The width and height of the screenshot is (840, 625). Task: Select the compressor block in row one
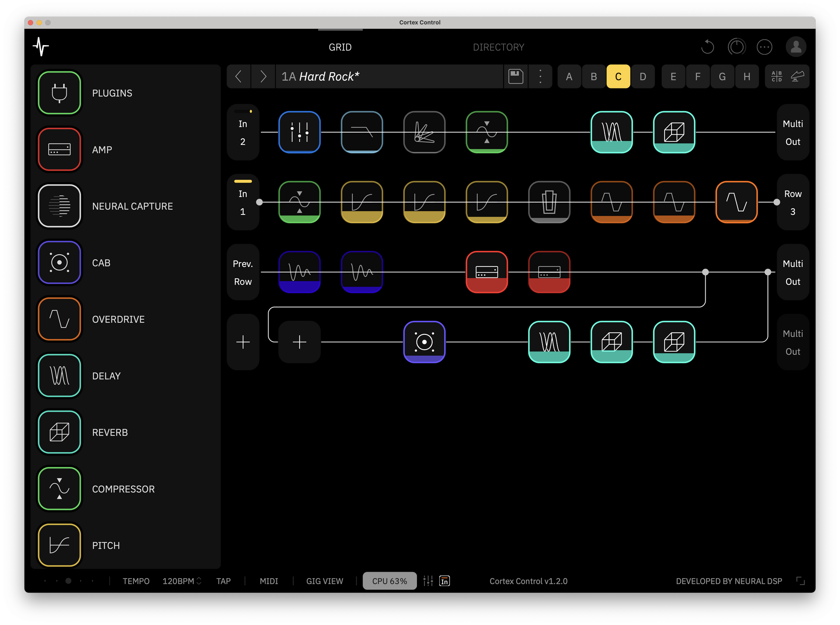coord(486,132)
